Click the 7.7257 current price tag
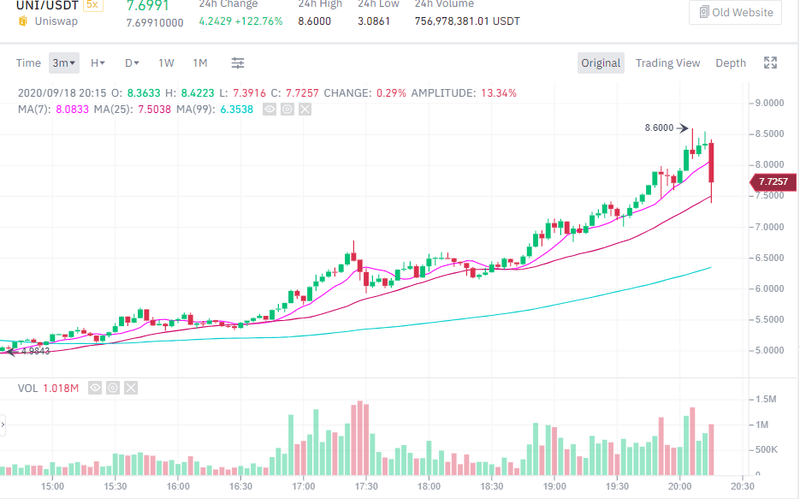This screenshot has width=800, height=499. click(770, 181)
